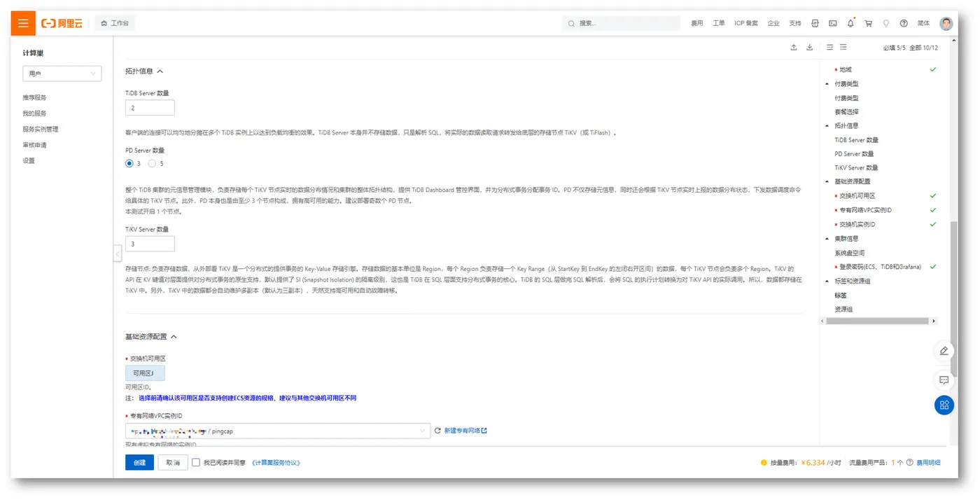The width and height of the screenshot is (980, 500).
Task: Refresh the VPC instance list
Action: point(437,431)
